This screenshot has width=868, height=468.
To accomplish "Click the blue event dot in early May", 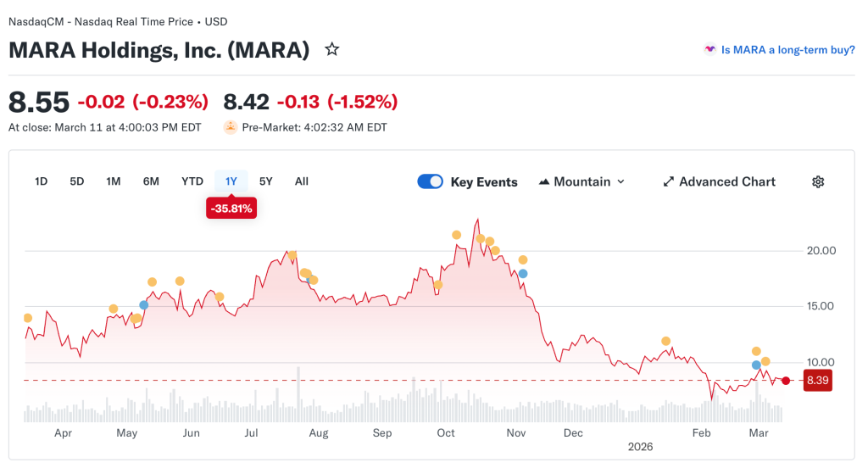I will pos(143,305).
